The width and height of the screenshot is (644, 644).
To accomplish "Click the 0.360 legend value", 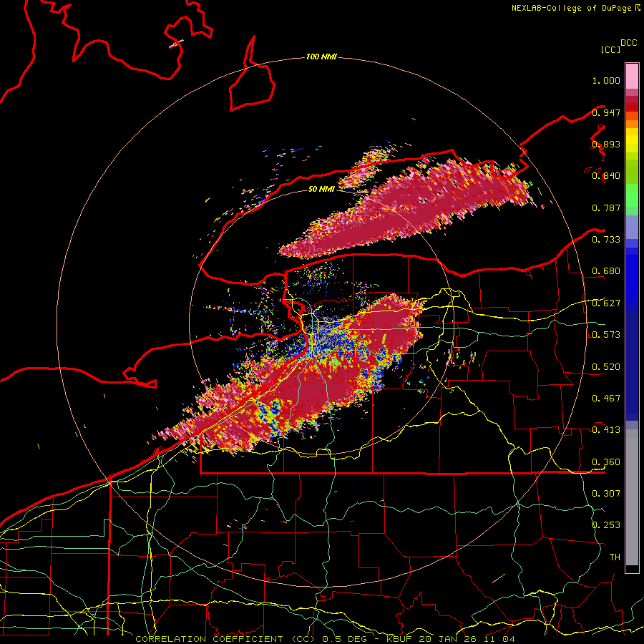I will click(x=606, y=462).
